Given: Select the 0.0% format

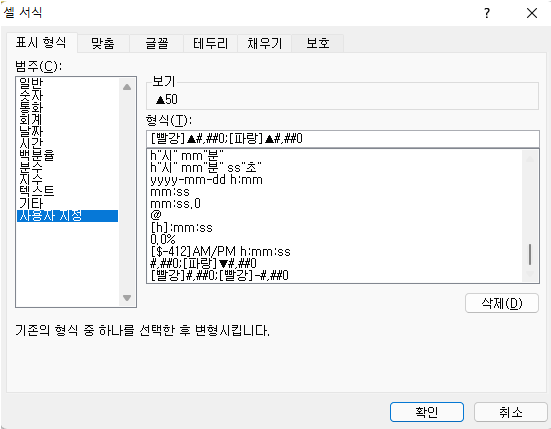Looking at the screenshot, I should [x=336, y=239].
